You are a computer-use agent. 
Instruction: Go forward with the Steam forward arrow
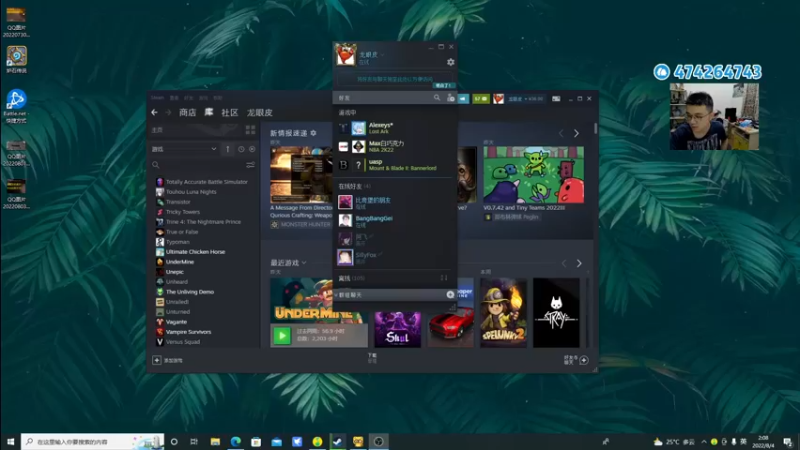click(x=168, y=112)
